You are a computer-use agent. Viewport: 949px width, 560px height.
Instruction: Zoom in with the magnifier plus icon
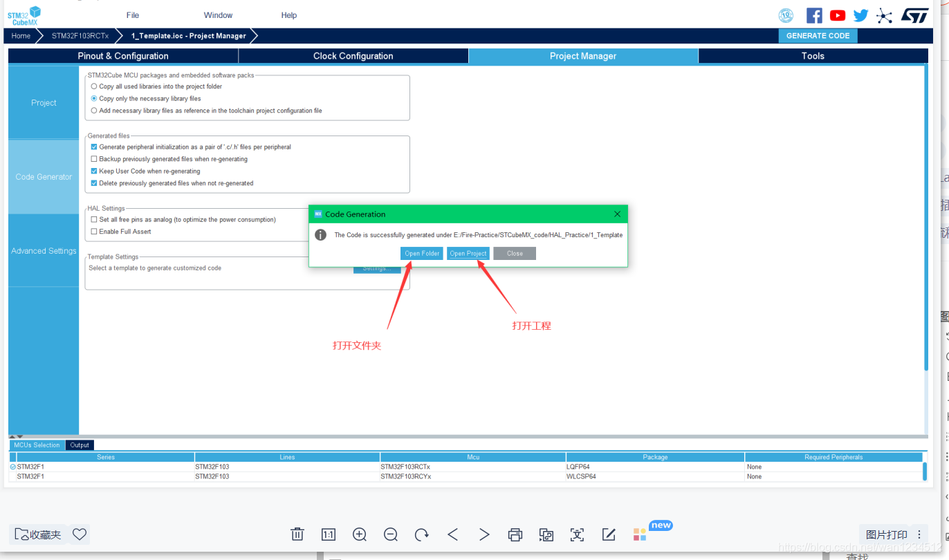360,534
